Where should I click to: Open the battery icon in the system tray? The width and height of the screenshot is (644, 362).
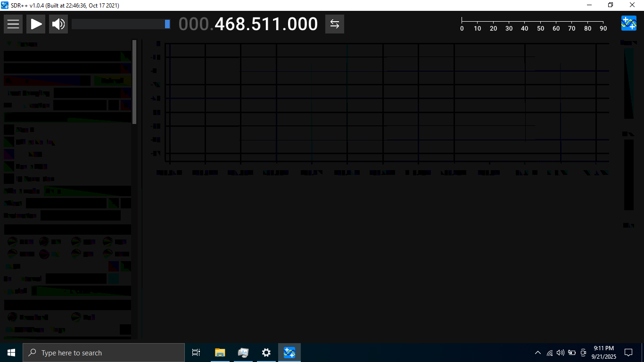572,353
